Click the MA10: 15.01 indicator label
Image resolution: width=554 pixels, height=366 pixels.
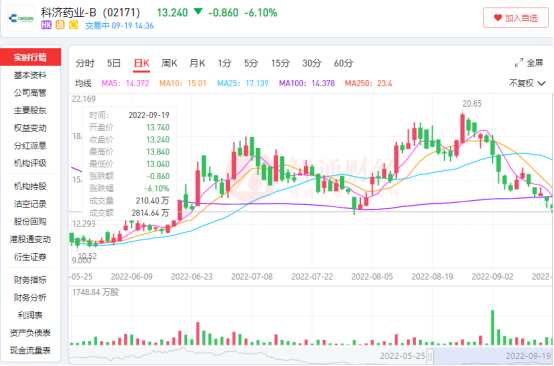coord(183,83)
